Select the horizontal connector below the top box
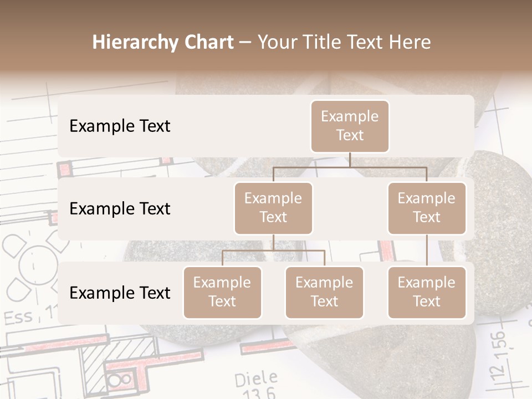532x399 pixels. pyautogui.click(x=350, y=167)
